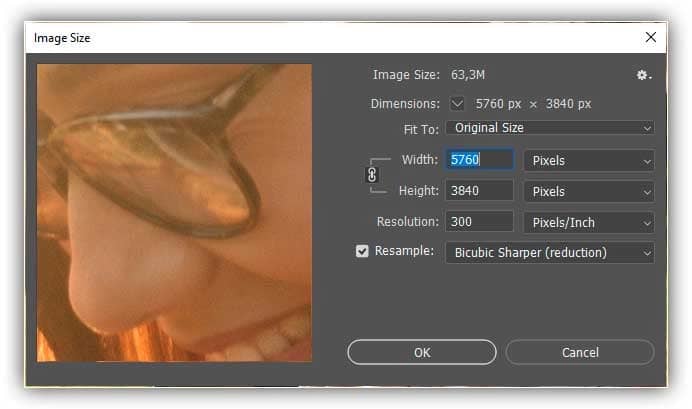Screen dimensions: 692x409
Task: Click the image preview thumbnail
Action: click(174, 213)
